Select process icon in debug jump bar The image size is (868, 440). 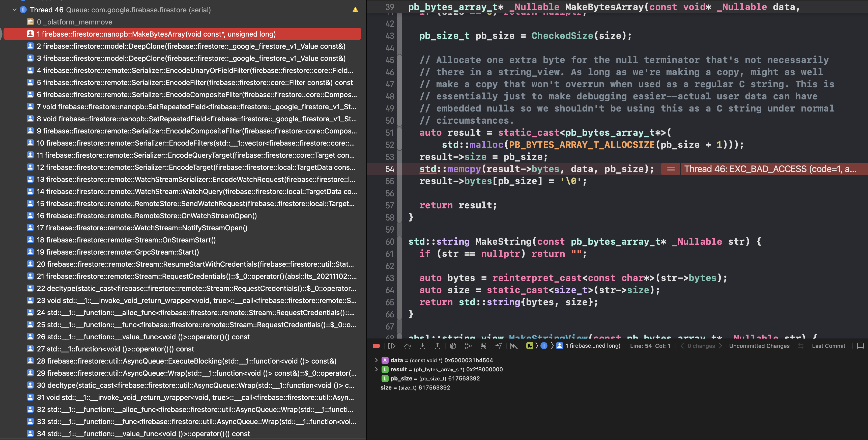click(x=530, y=346)
